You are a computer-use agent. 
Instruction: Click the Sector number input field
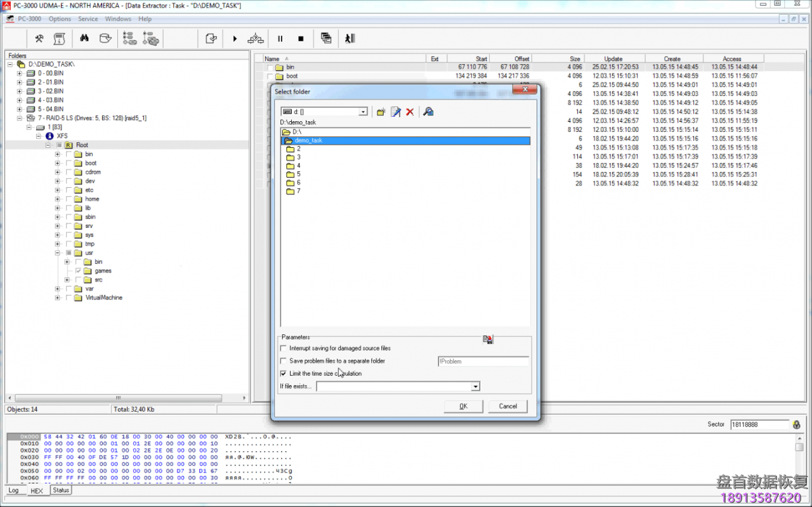pos(759,425)
